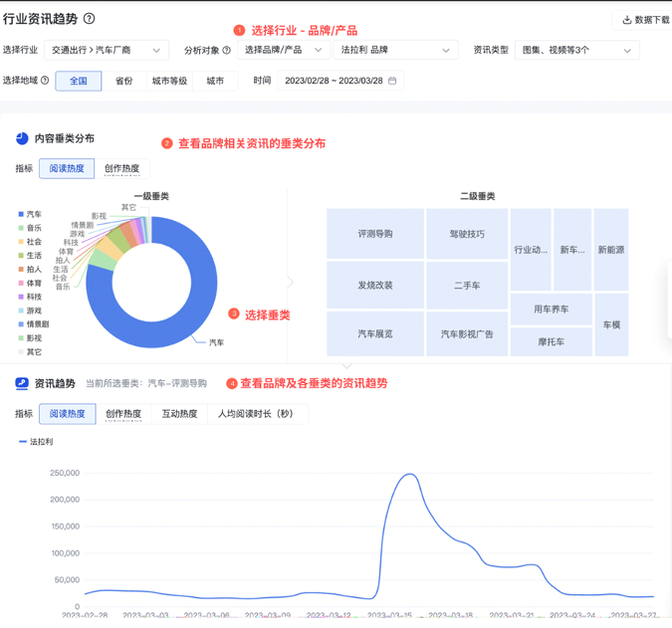Click arrow between 一级垂类 and 二级垂类 charts

(x=291, y=283)
